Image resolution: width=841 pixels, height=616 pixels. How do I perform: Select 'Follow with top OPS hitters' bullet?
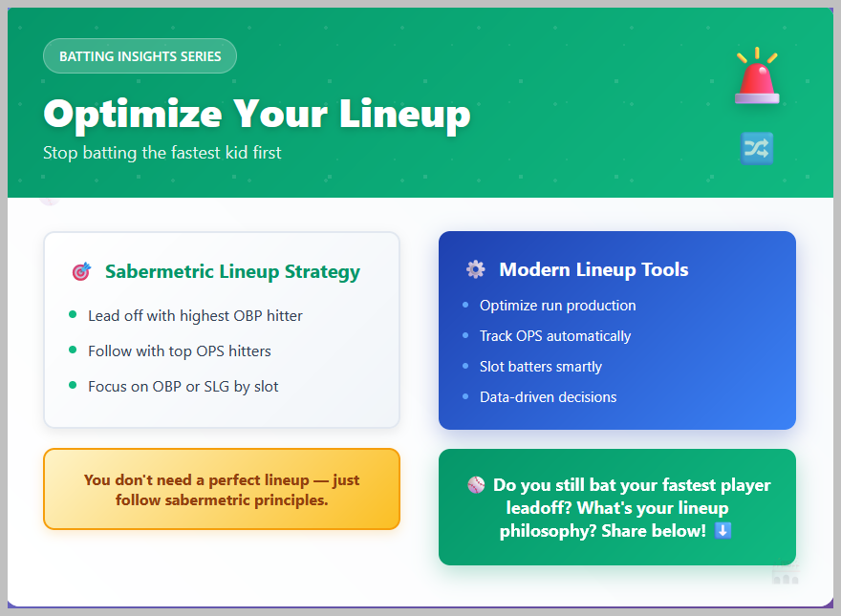[180, 350]
